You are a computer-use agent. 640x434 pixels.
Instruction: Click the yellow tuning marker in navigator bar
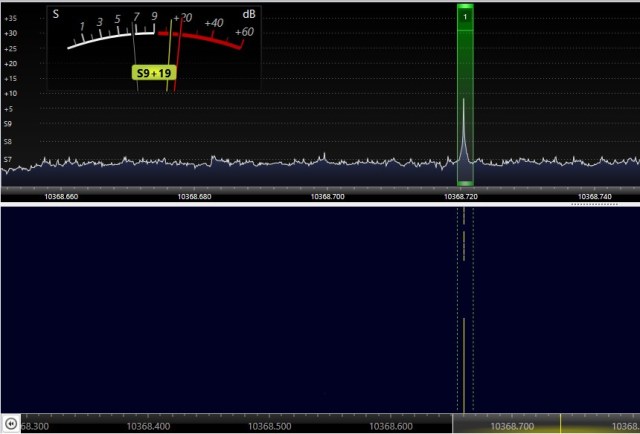[560, 424]
